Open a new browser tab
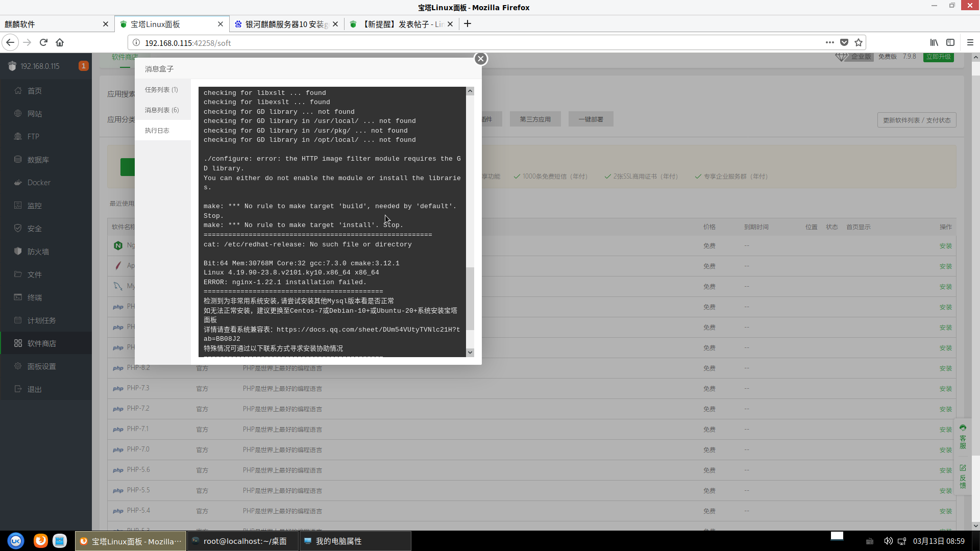The height and width of the screenshot is (551, 980). tap(468, 24)
